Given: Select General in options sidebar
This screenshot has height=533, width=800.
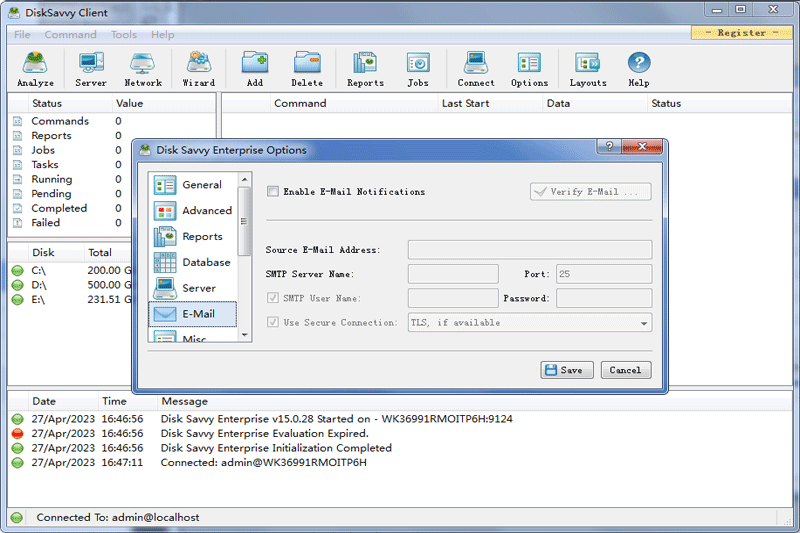Looking at the screenshot, I should (x=192, y=185).
